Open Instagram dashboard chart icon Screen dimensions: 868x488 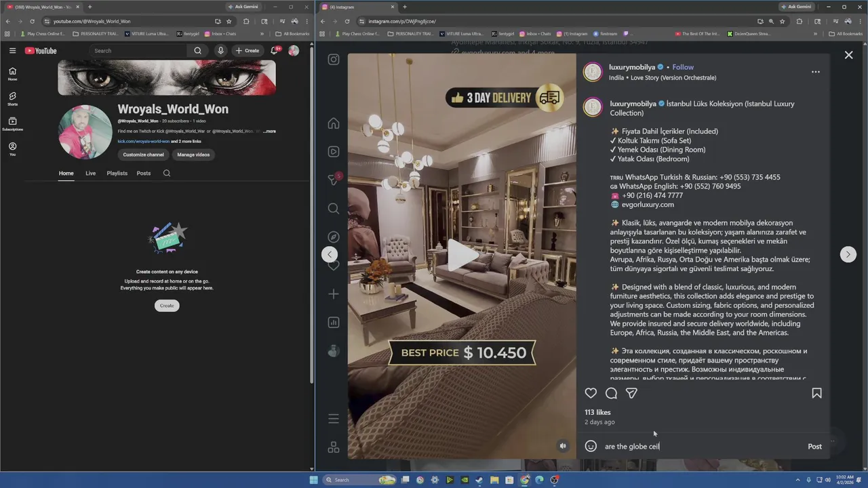334,323
